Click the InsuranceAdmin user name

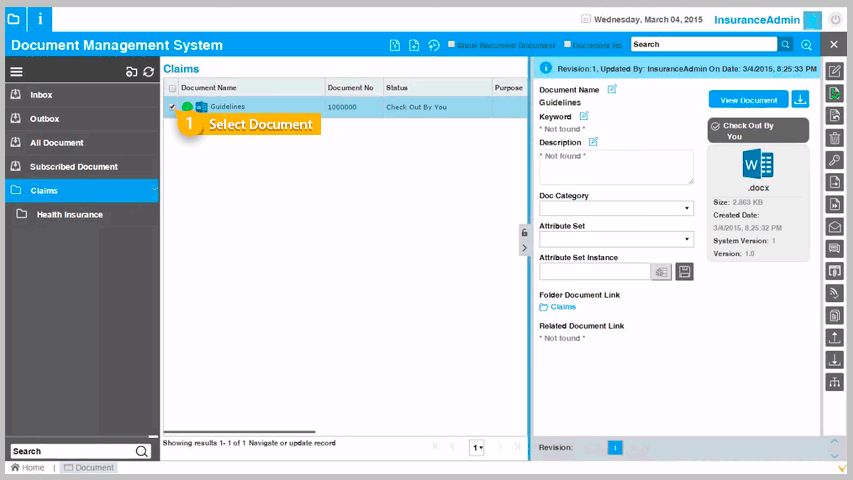(757, 20)
